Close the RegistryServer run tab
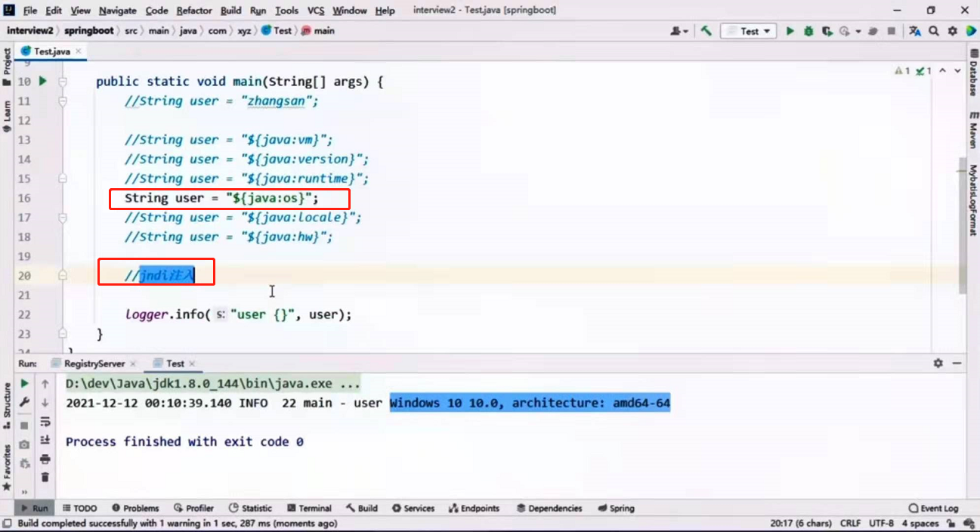 coord(133,363)
